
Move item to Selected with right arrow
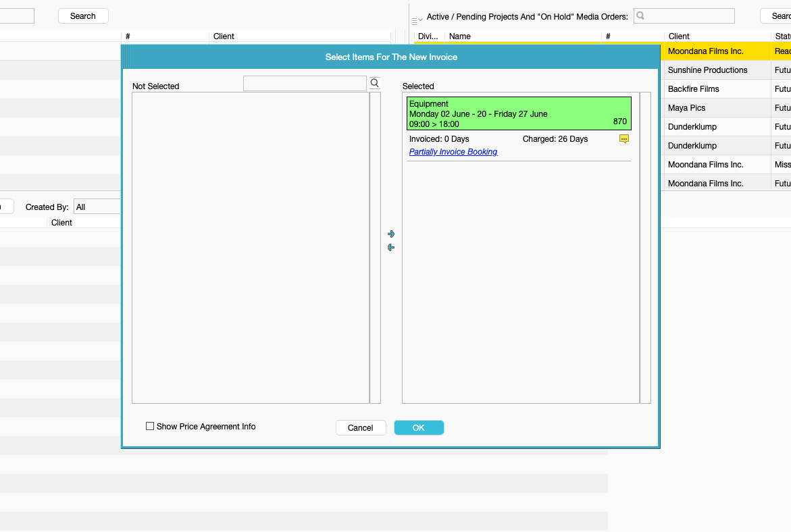[x=391, y=234]
